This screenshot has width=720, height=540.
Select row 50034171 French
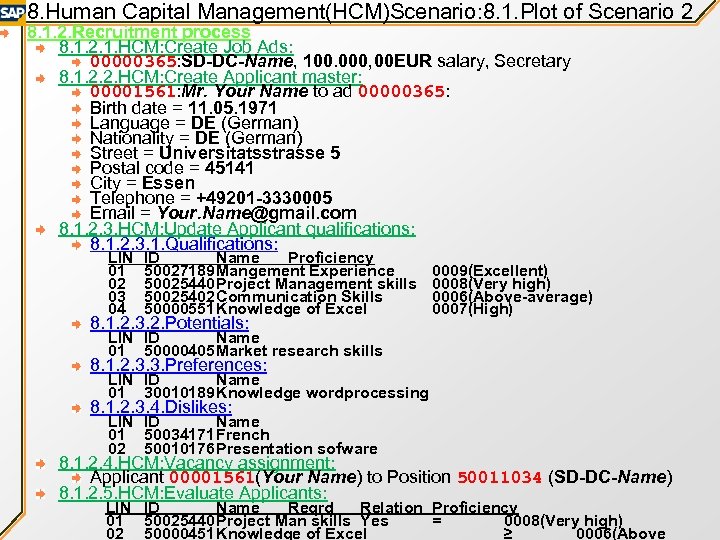click(189, 435)
